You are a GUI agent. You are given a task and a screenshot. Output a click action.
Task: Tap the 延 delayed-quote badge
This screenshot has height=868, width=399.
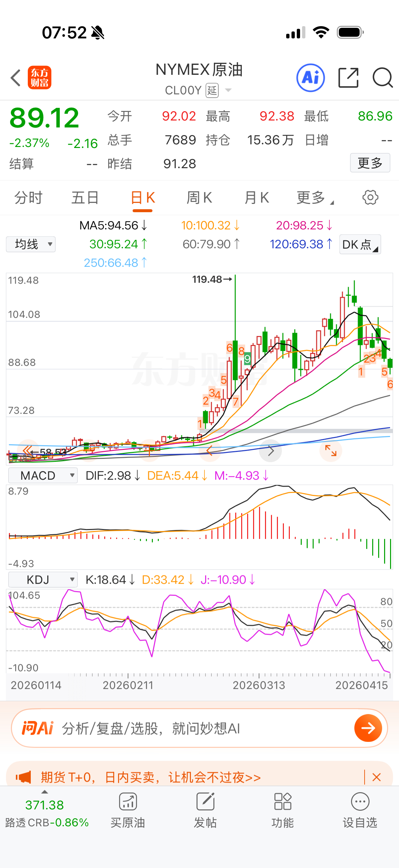tap(212, 90)
